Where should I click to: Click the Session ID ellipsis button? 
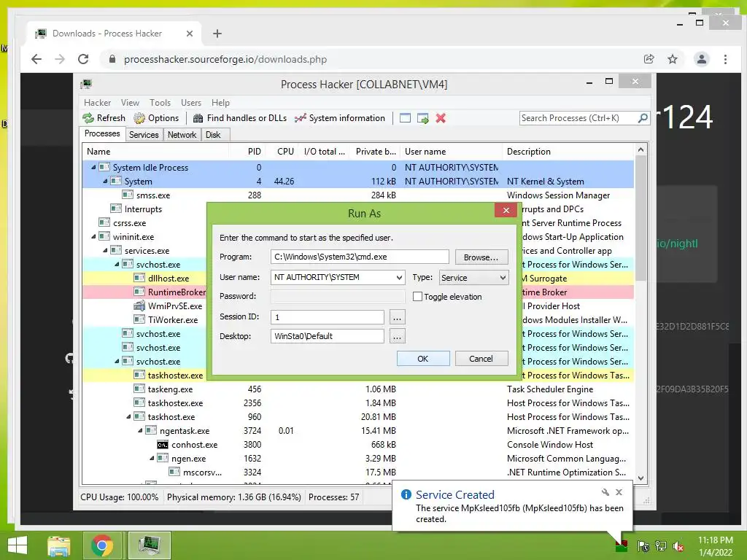pos(397,316)
